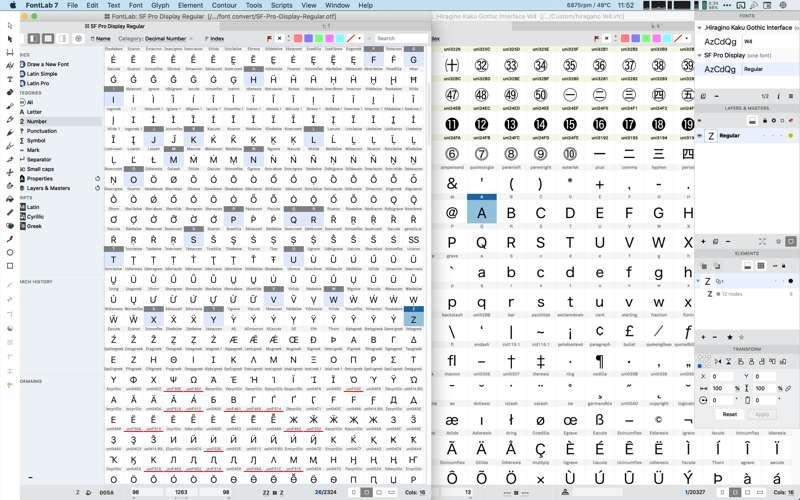
Task: Collapse the Hiragino Kaku Gothic Interface font
Action: pos(699,28)
